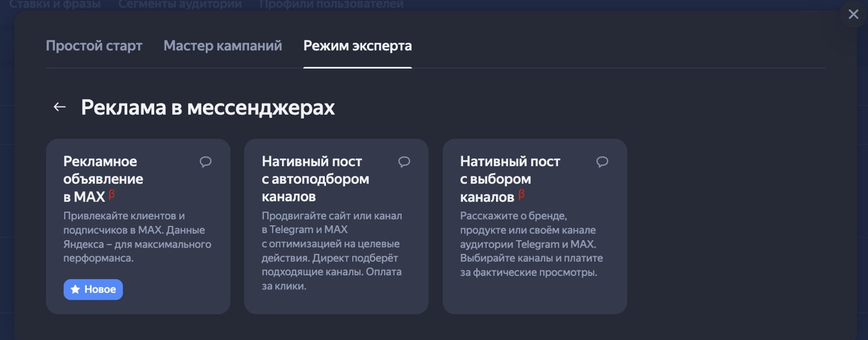The height and width of the screenshot is (340, 868).
Task: Click description text starting Продвигайте сайт или канал
Action: (x=332, y=251)
